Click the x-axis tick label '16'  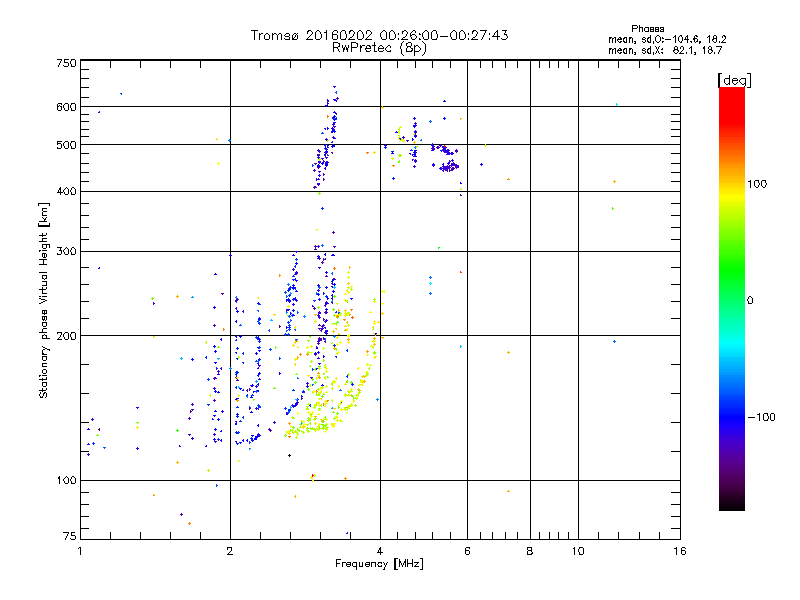point(680,551)
